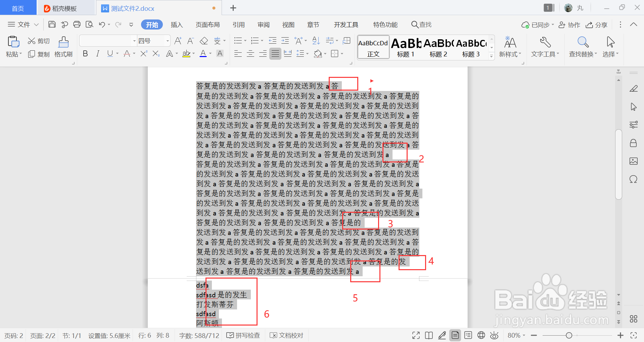
Task: Toggle character shading A icon
Action: click(220, 53)
